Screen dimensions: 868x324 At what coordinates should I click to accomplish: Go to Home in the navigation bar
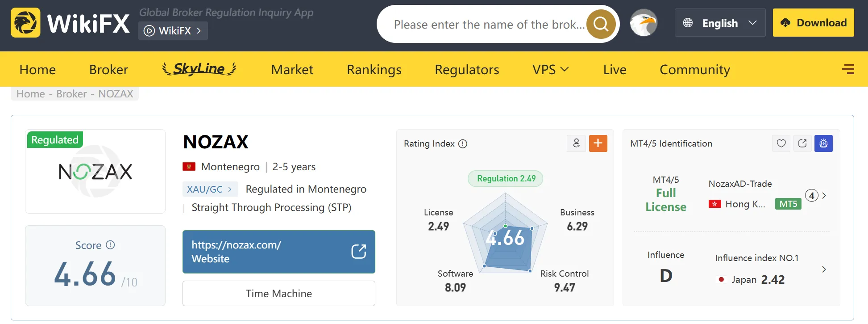pyautogui.click(x=37, y=69)
